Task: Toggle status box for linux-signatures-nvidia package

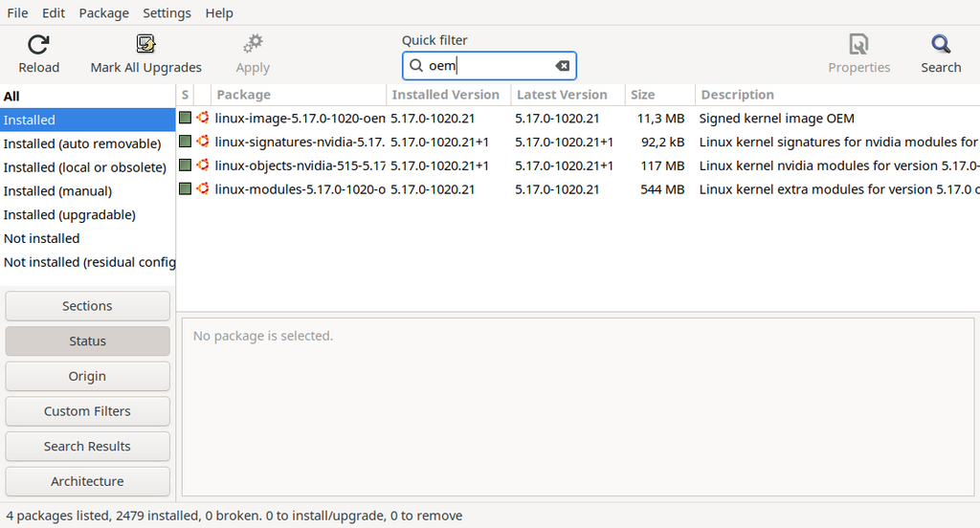Action: point(186,142)
